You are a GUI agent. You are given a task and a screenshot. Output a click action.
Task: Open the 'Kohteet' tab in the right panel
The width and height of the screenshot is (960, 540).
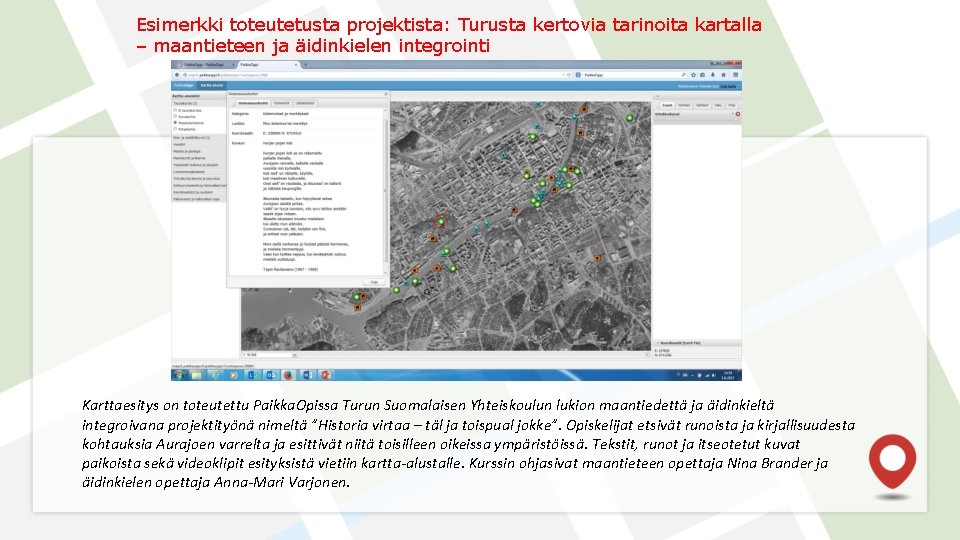pyautogui.click(x=684, y=105)
